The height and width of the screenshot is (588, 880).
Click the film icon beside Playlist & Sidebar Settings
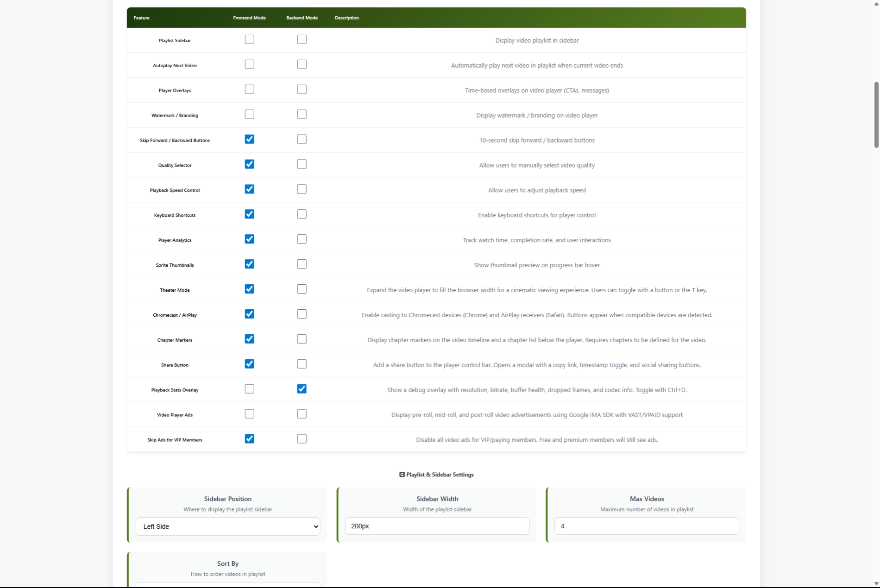point(402,475)
